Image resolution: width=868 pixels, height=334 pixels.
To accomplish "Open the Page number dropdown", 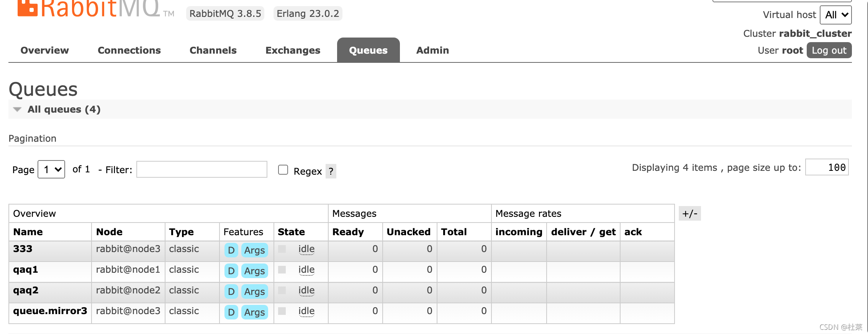I will (x=51, y=169).
